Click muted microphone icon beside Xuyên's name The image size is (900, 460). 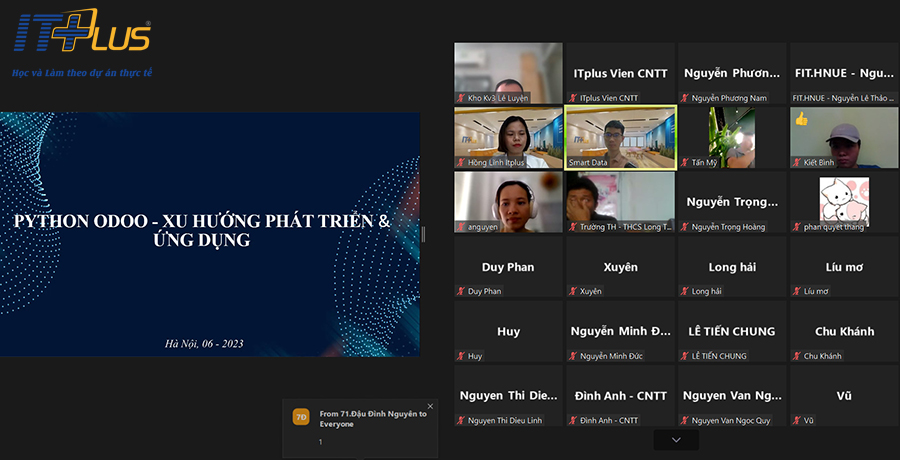coord(573,292)
